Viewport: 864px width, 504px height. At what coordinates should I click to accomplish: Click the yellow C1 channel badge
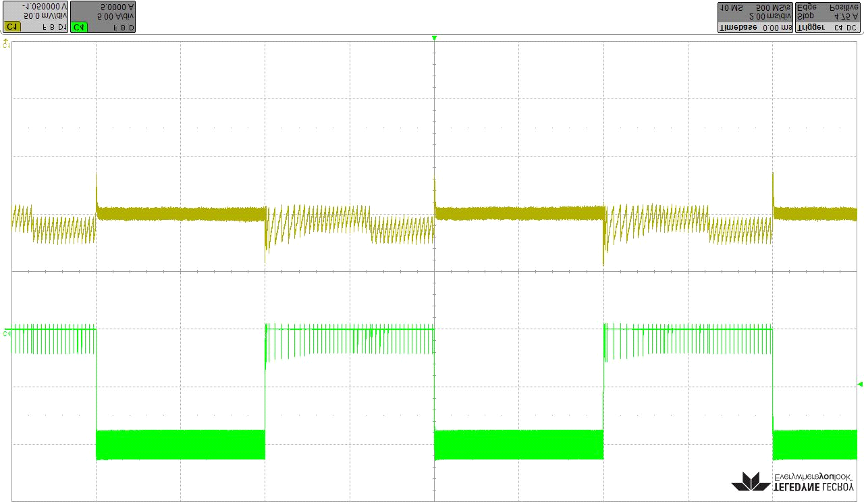point(11,27)
